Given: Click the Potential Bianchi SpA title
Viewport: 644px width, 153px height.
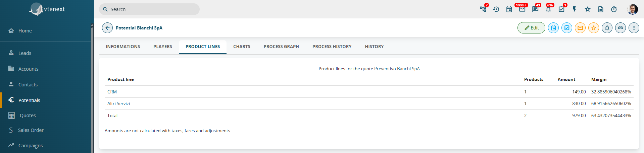Looking at the screenshot, I should (139, 28).
